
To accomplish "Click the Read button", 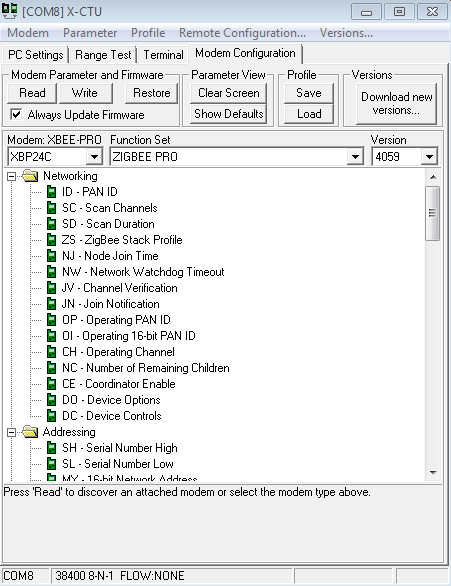I will (32, 93).
